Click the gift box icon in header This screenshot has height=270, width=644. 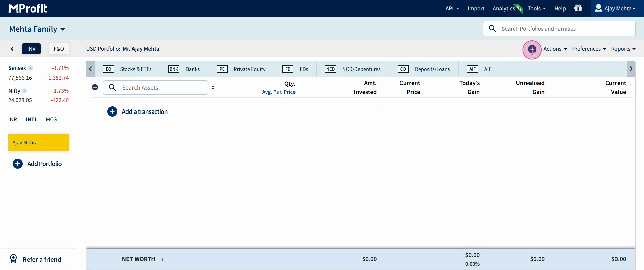point(578,8)
